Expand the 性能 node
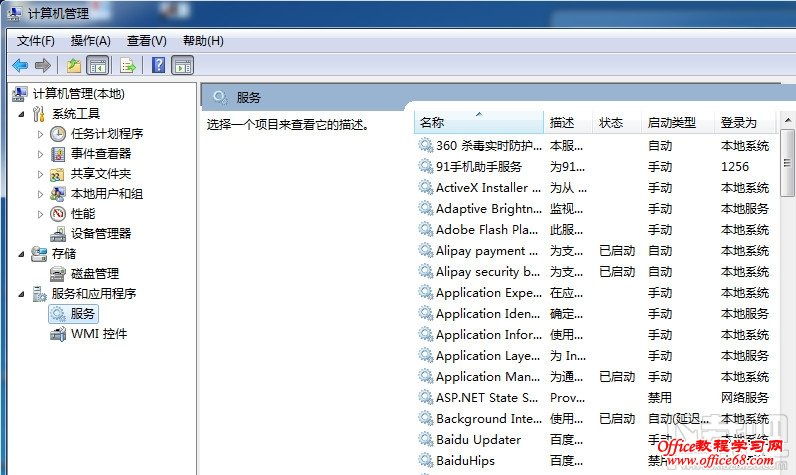The width and height of the screenshot is (796, 475). (41, 214)
